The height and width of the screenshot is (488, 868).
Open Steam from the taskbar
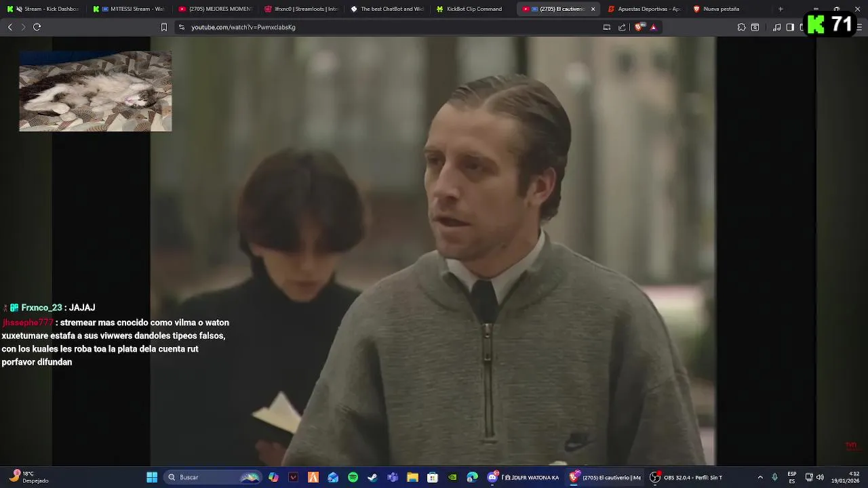pyautogui.click(x=372, y=477)
